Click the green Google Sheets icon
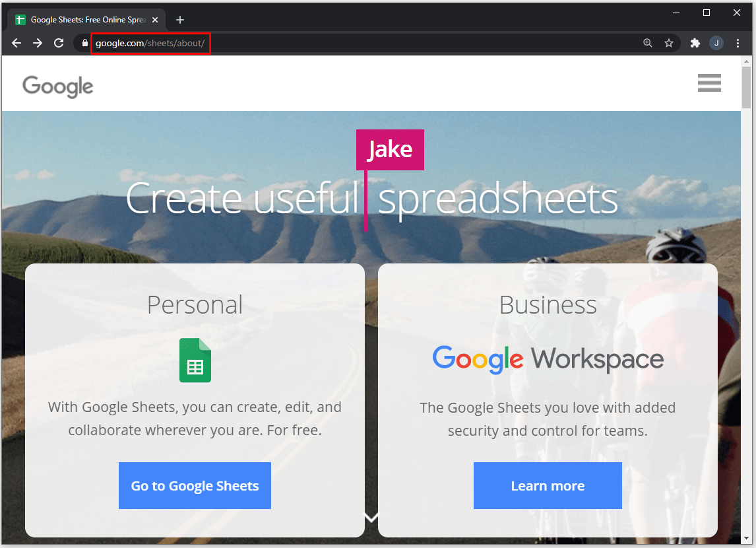The height and width of the screenshot is (548, 756). coord(195,360)
